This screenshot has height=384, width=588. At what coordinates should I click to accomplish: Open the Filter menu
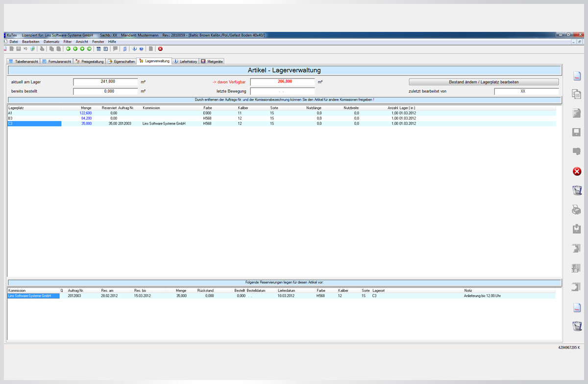[x=68, y=42]
